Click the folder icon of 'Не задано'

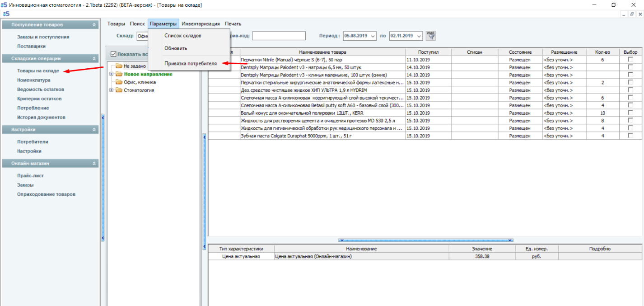119,66
